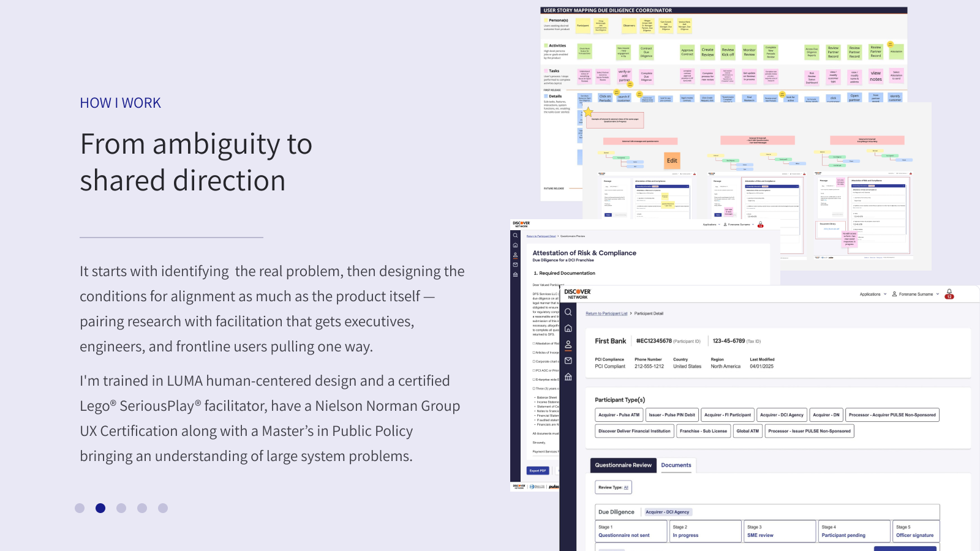This screenshot has height=551, width=980.
Task: Select Acquirer - DN participant type
Action: click(826, 415)
